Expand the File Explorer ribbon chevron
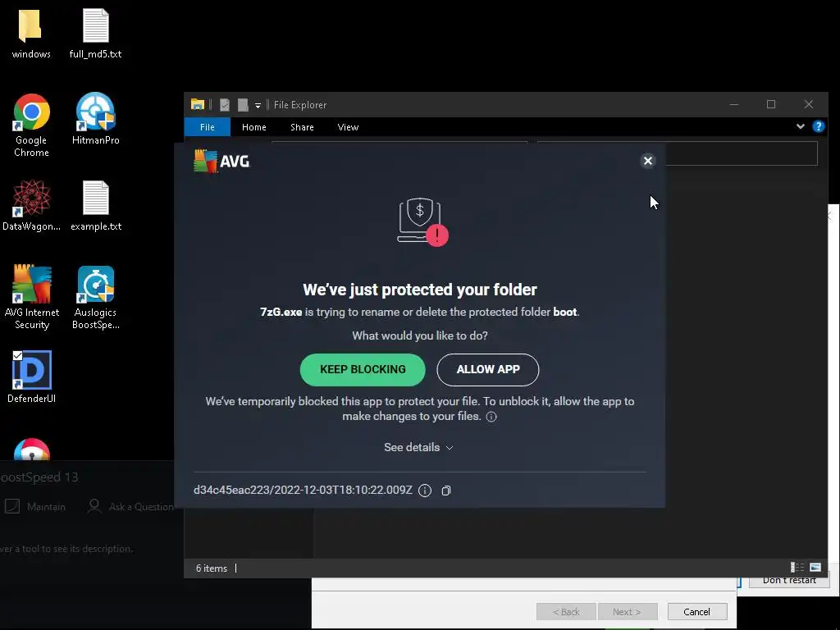Viewport: 840px width, 630px height. coord(801,126)
